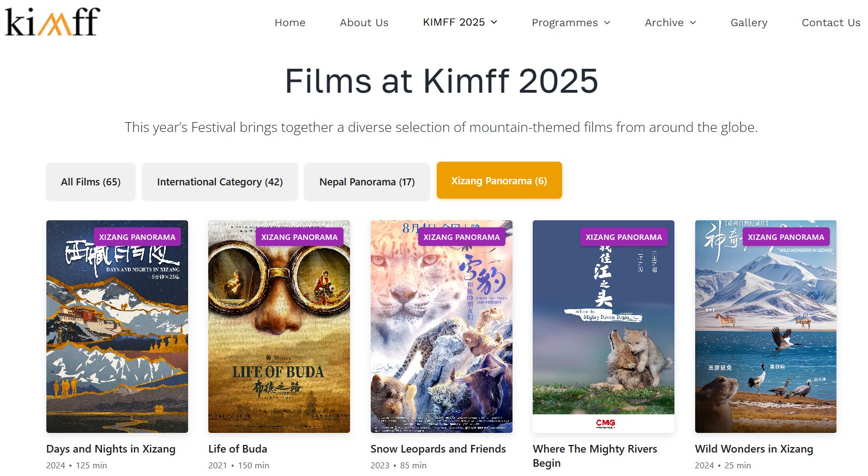Expand Programmes dropdown chevron

pyautogui.click(x=607, y=23)
